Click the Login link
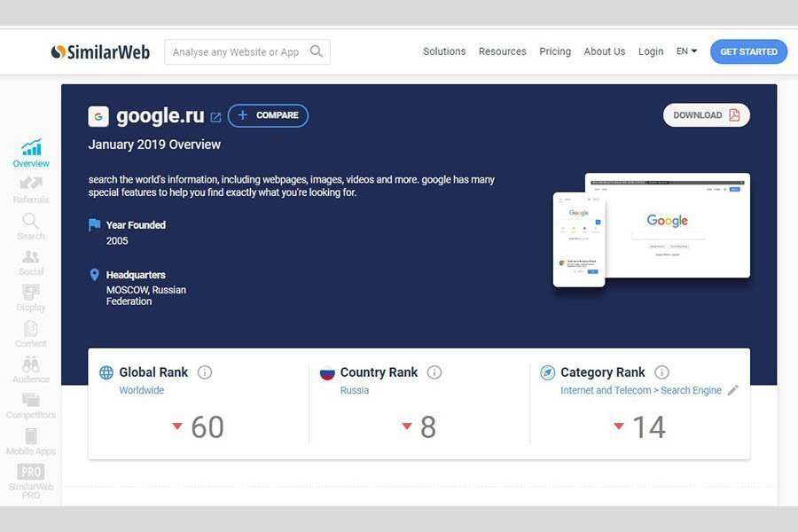The image size is (798, 532). pos(651,51)
